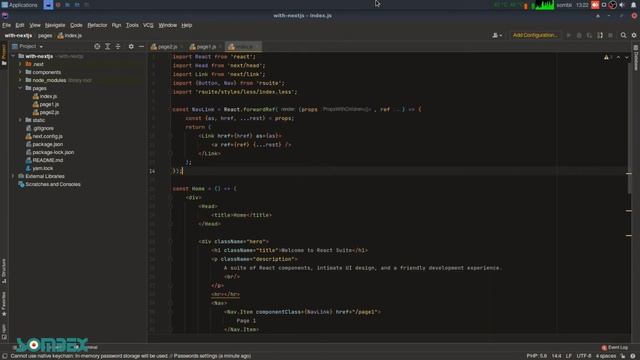The width and height of the screenshot is (640, 360).
Task: Expand the node_modules folder
Action: click(x=20, y=80)
